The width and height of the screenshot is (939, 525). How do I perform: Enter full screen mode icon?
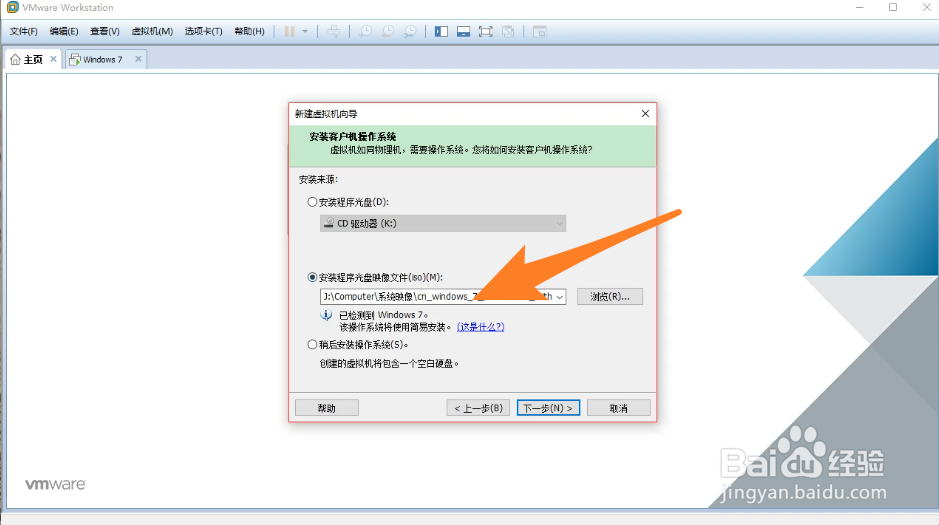pyautogui.click(x=486, y=32)
